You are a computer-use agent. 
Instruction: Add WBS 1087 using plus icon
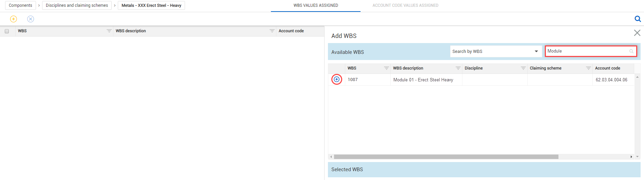pos(336,79)
